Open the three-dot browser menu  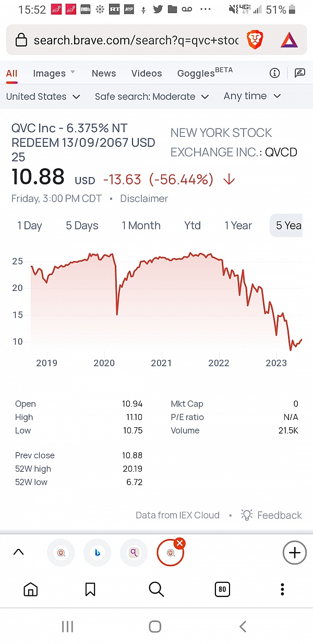(282, 590)
